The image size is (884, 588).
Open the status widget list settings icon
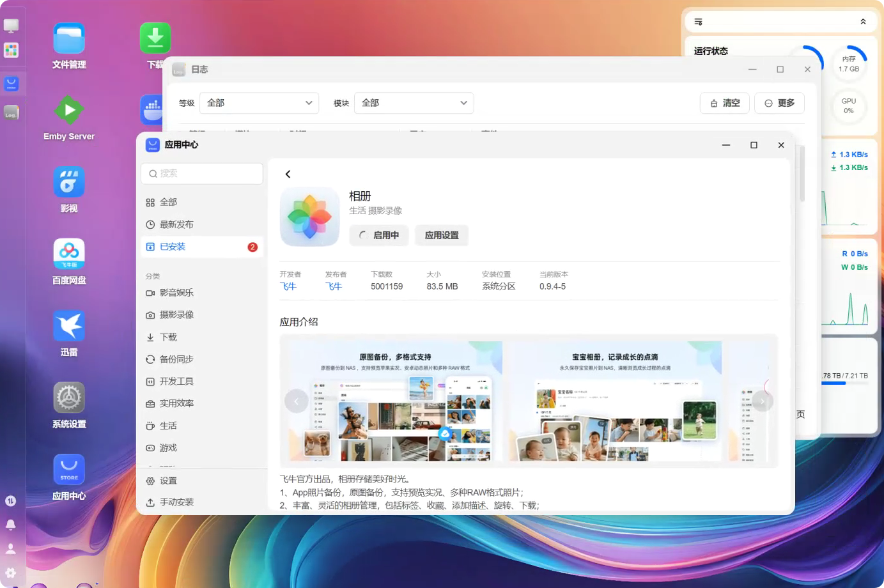(x=699, y=22)
